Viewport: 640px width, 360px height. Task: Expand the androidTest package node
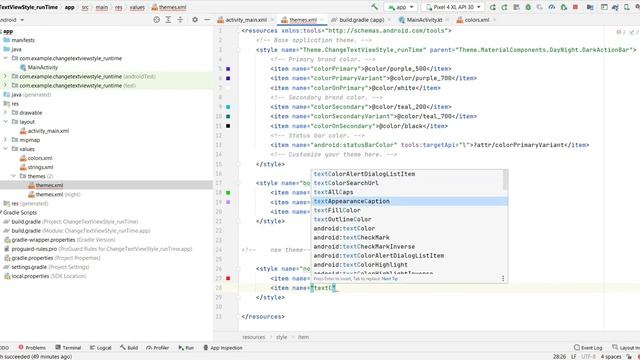[5, 76]
